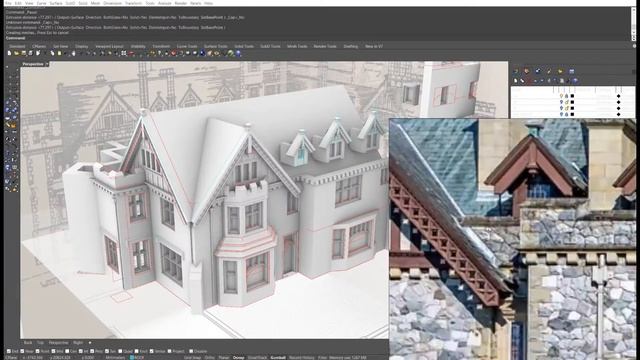Image resolution: width=640 pixels, height=360 pixels.
Task: Open Document Properties icon in toolbar
Action: pos(38,53)
